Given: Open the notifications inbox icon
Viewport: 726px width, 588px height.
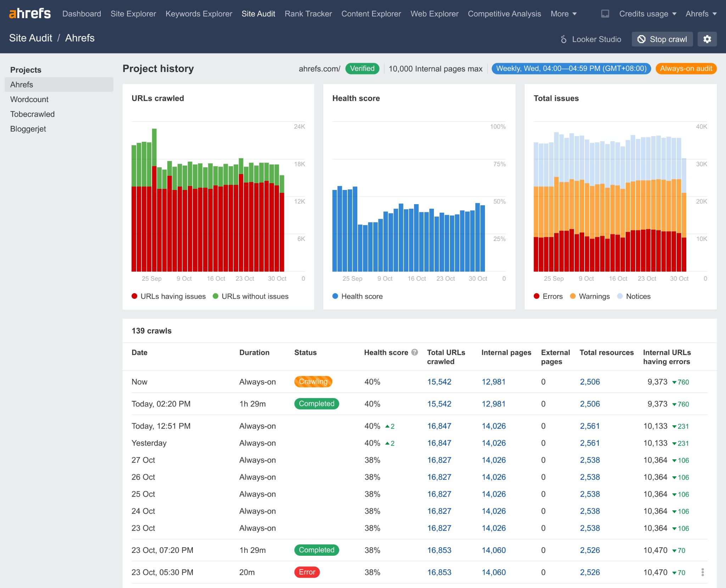Looking at the screenshot, I should click(605, 13).
